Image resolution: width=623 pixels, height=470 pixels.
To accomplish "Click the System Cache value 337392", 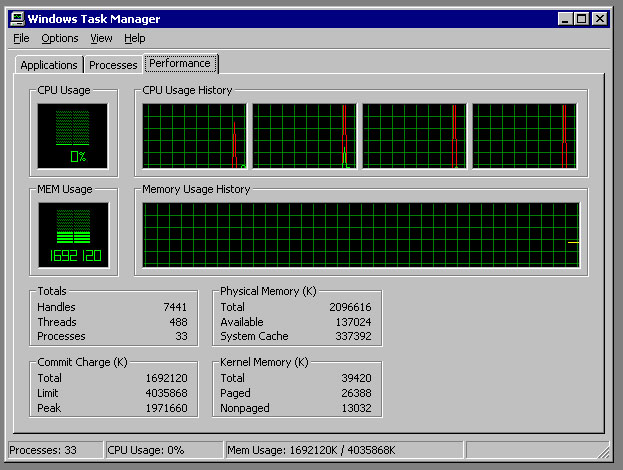I will (353, 336).
